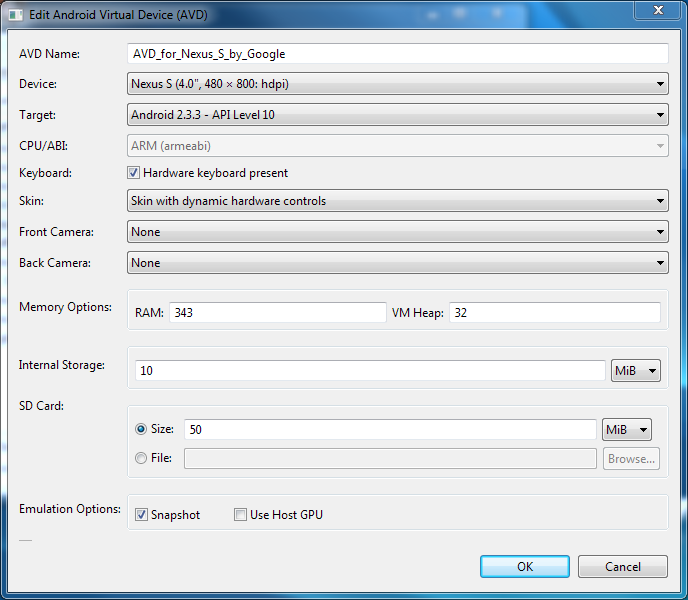The width and height of the screenshot is (688, 600).
Task: Click the Cancel button
Action: [x=623, y=567]
